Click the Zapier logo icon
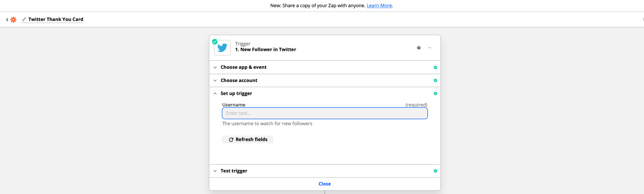The height and width of the screenshot is (194, 644). pos(13,20)
